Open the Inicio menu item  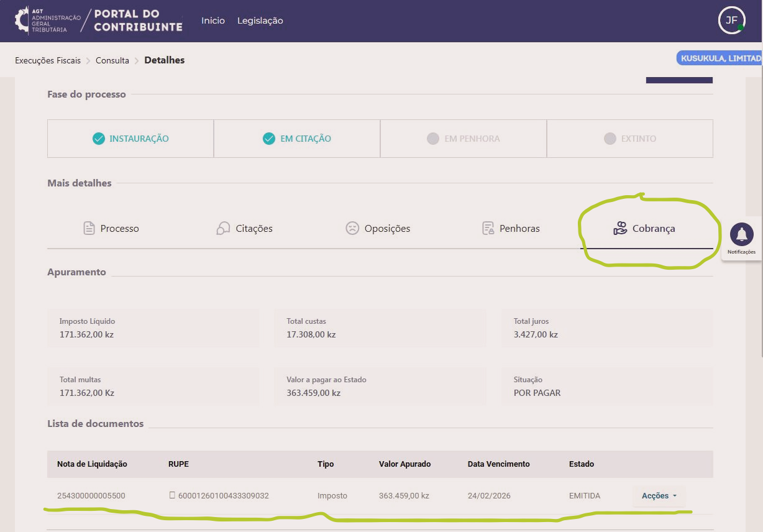213,21
